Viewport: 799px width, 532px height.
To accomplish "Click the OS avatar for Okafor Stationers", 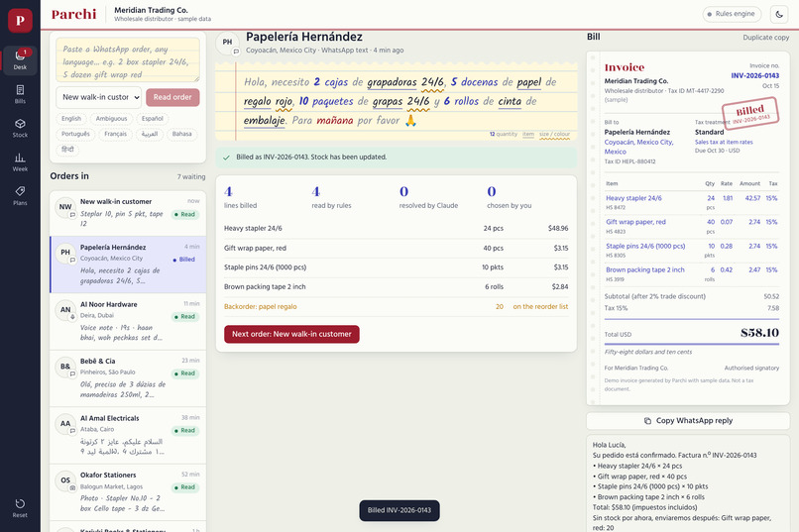I will pos(65,480).
